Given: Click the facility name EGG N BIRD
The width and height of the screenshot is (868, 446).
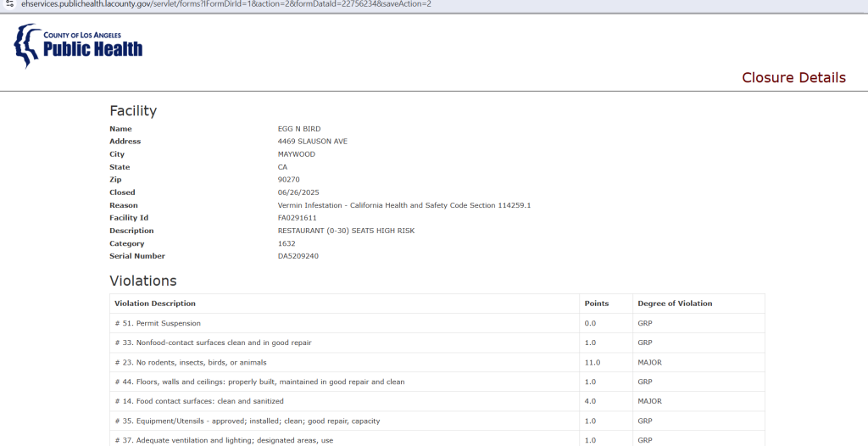Looking at the screenshot, I should (299, 129).
